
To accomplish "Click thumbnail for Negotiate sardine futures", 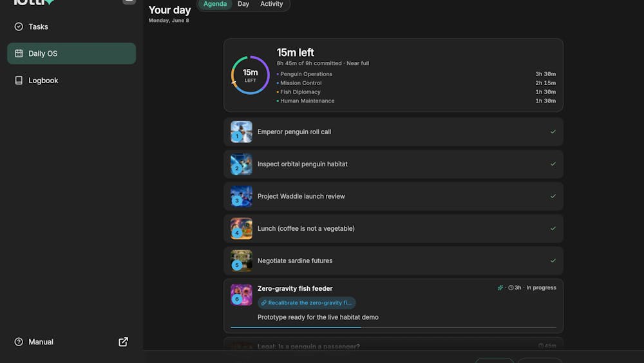I will 241,260.
